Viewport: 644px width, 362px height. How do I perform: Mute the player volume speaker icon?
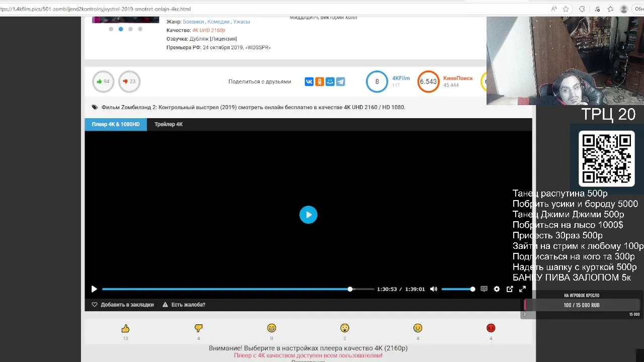434,289
